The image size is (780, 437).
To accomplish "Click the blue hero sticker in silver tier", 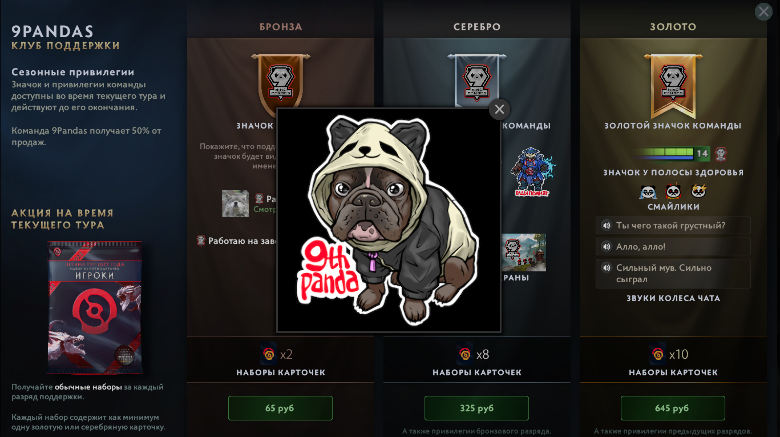I will pyautogui.click(x=531, y=172).
